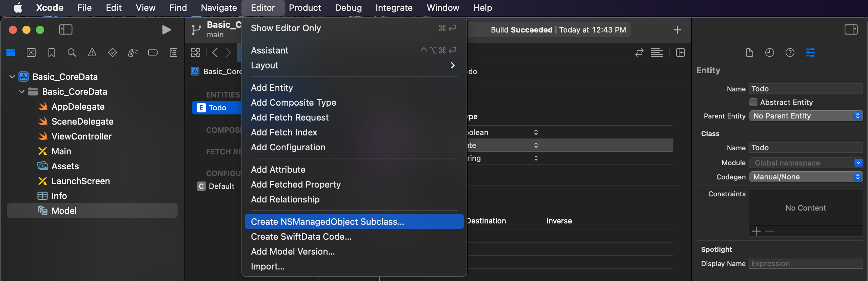Select the Todo entity in list

(217, 108)
